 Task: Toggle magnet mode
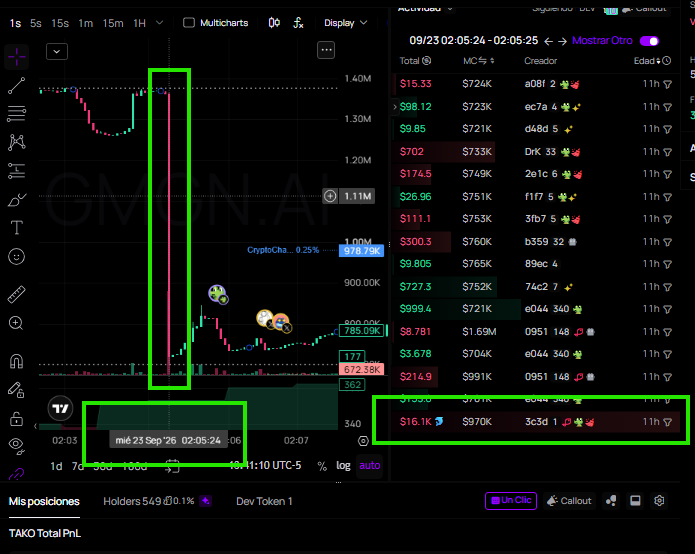click(x=16, y=361)
